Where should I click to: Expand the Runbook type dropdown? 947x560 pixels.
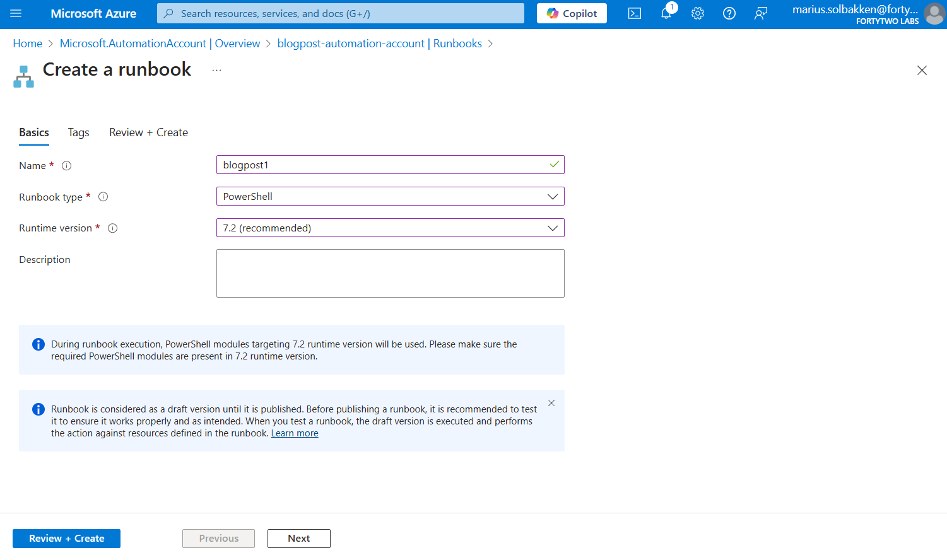390,197
